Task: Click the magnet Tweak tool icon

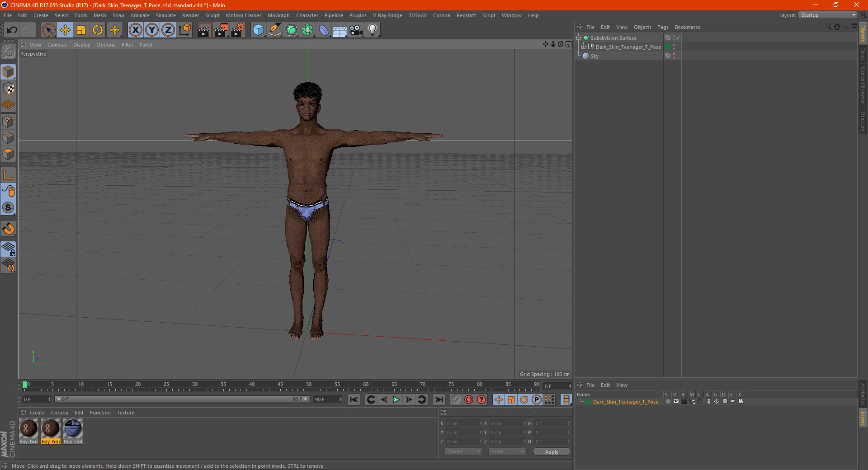Action: pos(8,229)
